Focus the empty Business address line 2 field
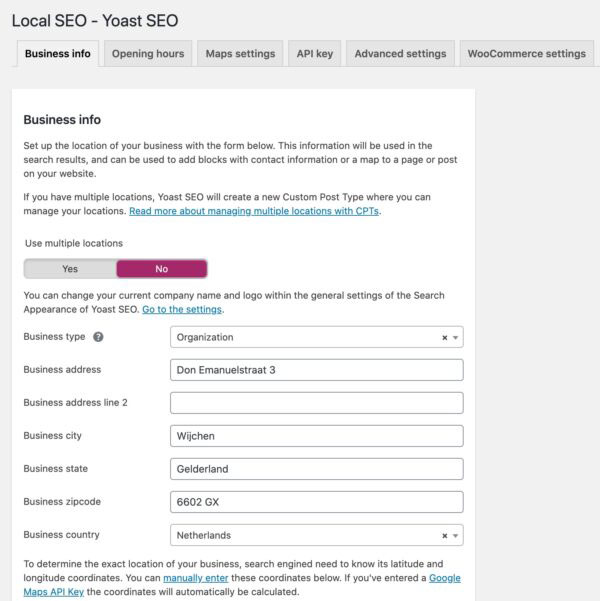Viewport: 600px width, 601px height. coord(316,403)
